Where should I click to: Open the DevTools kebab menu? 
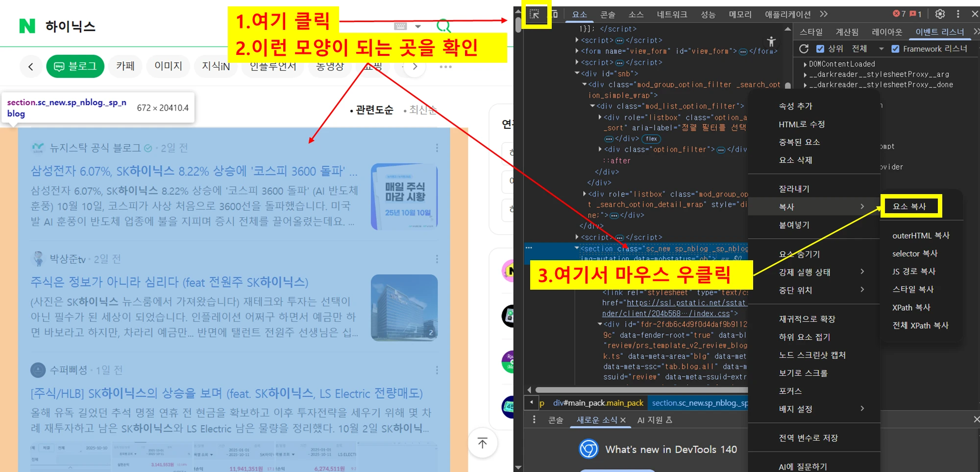[958, 14]
